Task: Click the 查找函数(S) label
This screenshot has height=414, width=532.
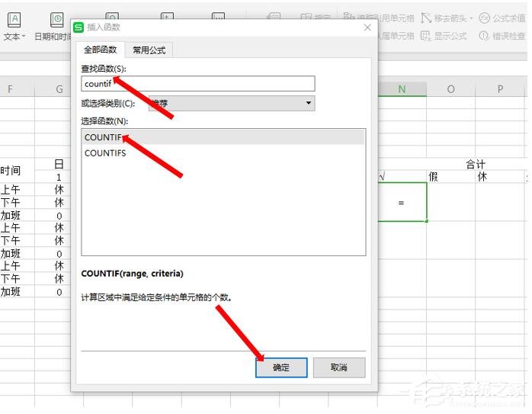Action: (104, 69)
